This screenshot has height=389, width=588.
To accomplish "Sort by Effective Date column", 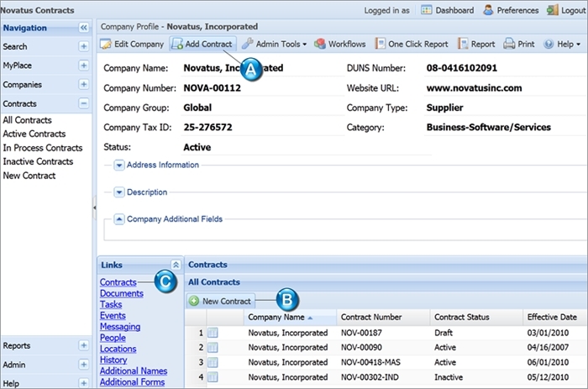I will (555, 318).
